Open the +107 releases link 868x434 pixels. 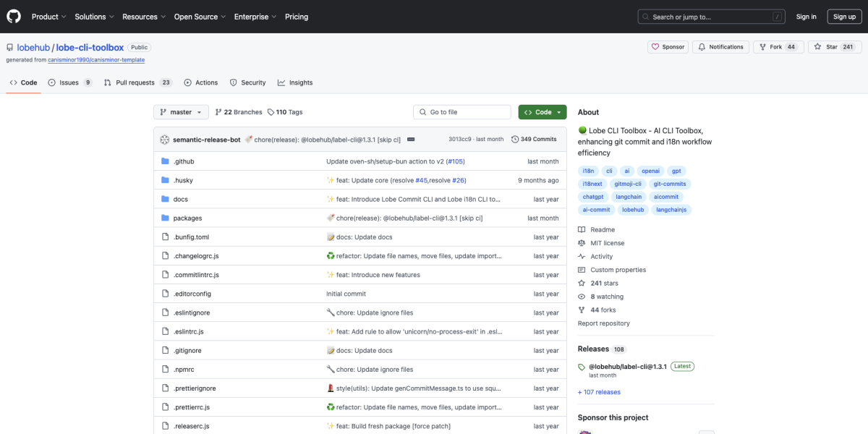pos(599,391)
